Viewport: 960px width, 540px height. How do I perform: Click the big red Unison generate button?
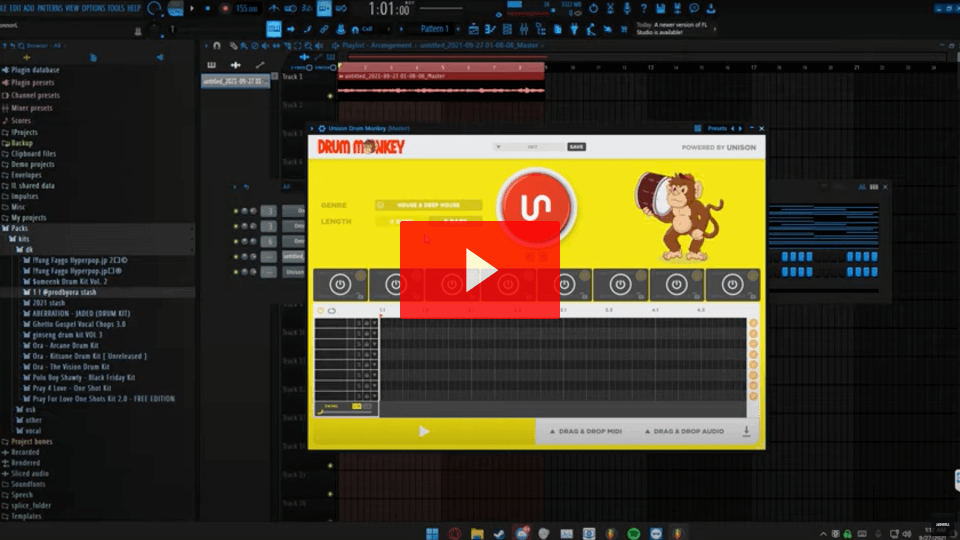(536, 207)
